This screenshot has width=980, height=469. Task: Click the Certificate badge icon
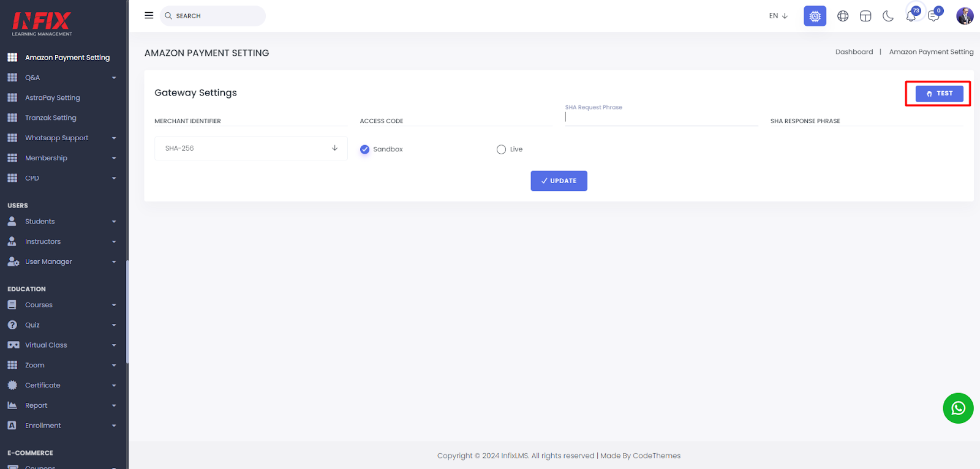12,385
